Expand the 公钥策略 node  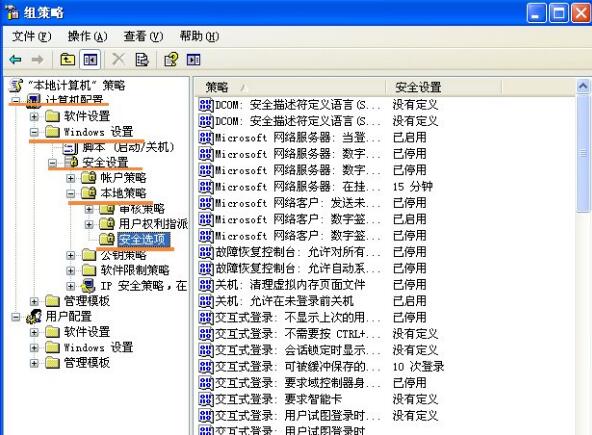[x=70, y=255]
